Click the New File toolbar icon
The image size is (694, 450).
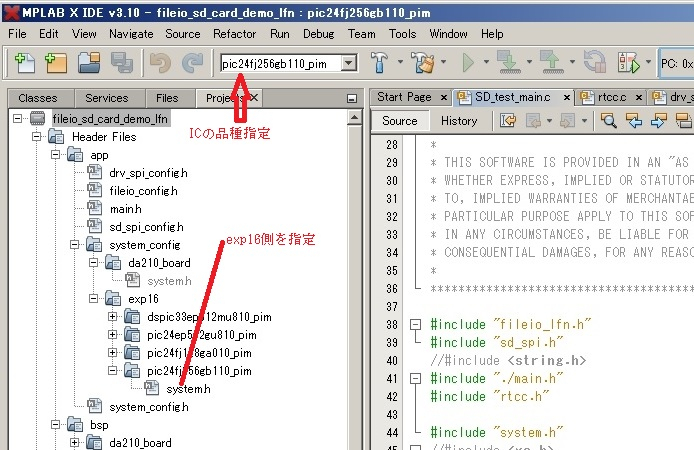[25, 63]
